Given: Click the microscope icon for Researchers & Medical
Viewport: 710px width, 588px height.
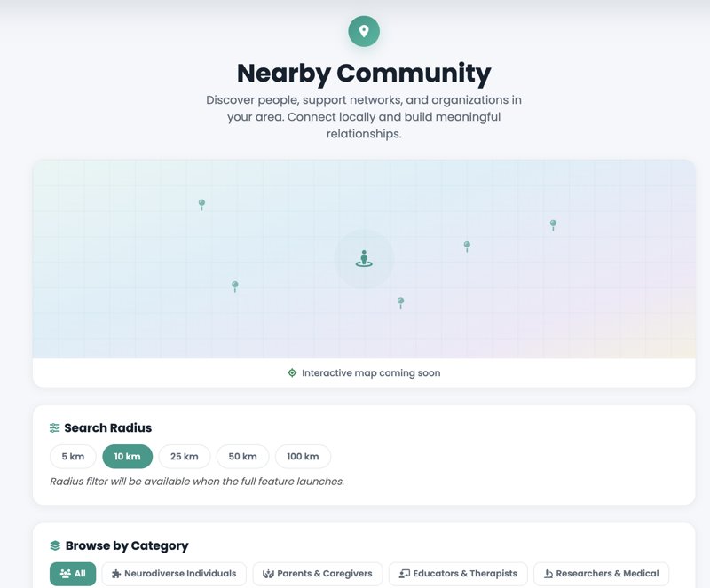Looking at the screenshot, I should tap(548, 574).
